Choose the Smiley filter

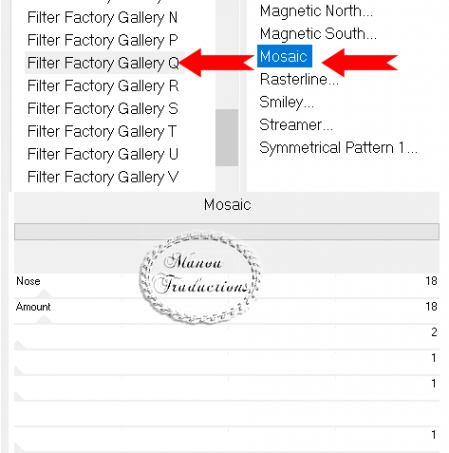286,102
